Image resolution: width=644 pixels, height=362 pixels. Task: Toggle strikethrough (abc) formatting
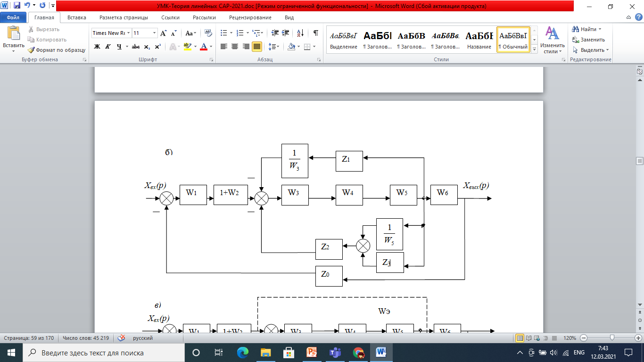coord(136,47)
